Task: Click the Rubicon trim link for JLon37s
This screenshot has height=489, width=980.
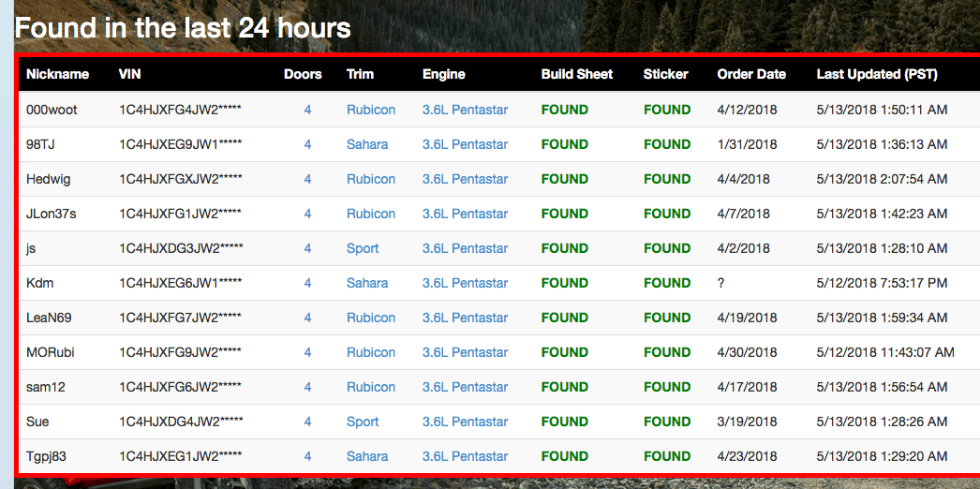Action: pyautogui.click(x=371, y=214)
